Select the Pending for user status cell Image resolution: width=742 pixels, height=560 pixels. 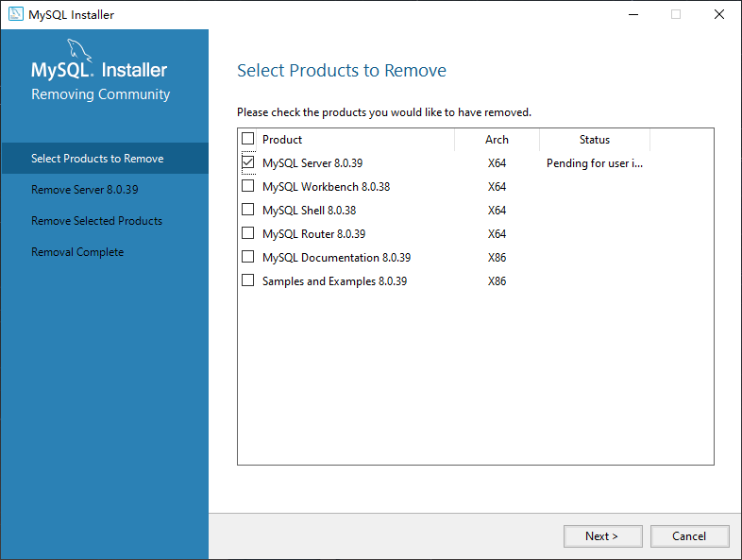(595, 163)
